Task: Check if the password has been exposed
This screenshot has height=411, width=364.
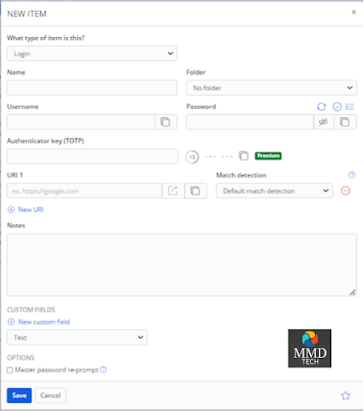Action: tap(337, 107)
